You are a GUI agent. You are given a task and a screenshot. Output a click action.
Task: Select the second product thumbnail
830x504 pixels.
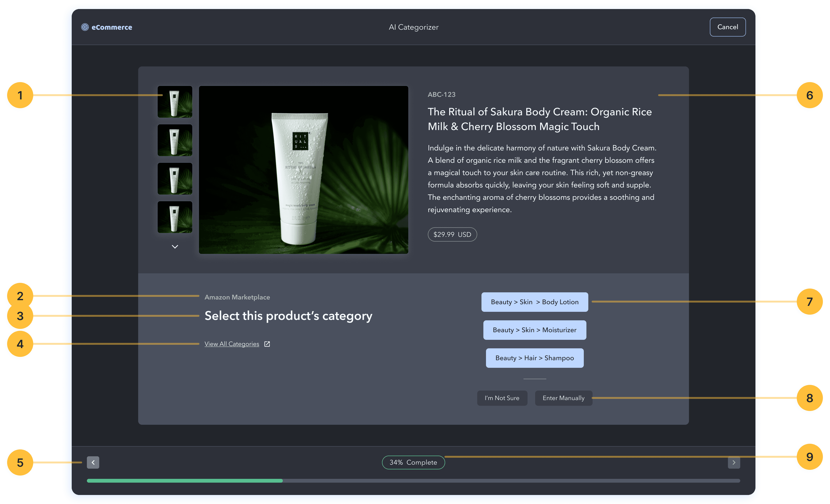[175, 140]
